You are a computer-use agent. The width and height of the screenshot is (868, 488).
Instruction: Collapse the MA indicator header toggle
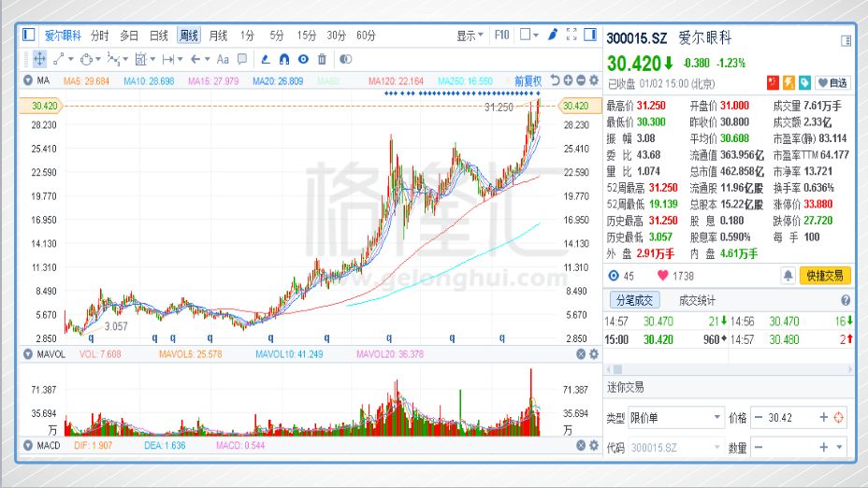[28, 80]
